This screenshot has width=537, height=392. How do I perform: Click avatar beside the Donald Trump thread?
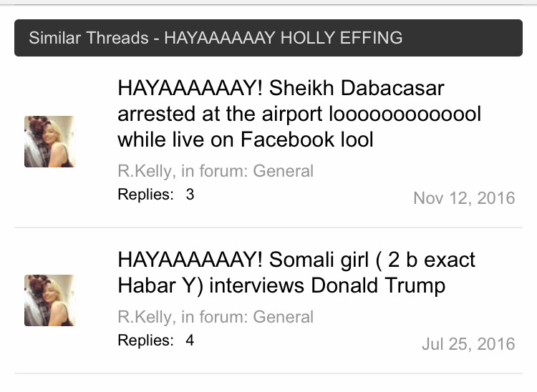tap(49, 300)
